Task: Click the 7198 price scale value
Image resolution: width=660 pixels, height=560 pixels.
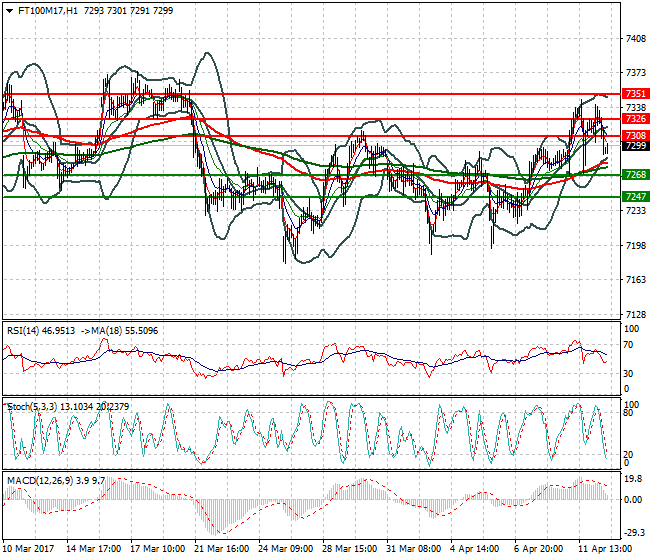Action: (636, 245)
